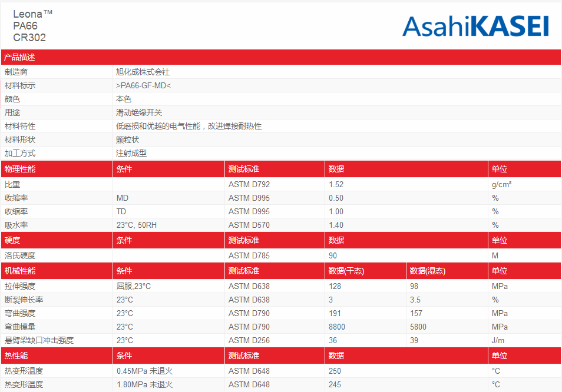The image size is (562, 392).
Task: Select the "TD" shrinkage condition cell
Action: (121, 211)
